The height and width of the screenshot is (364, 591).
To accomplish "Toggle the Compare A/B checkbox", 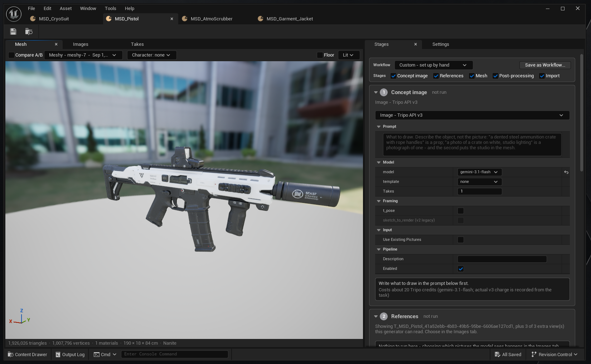I will point(11,55).
